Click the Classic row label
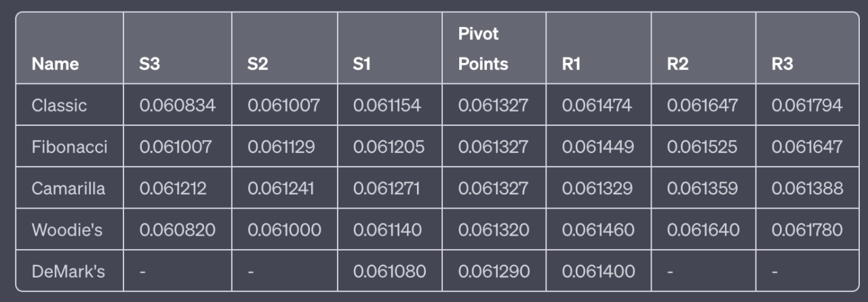Image resolution: width=868 pixels, height=302 pixels. click(59, 106)
